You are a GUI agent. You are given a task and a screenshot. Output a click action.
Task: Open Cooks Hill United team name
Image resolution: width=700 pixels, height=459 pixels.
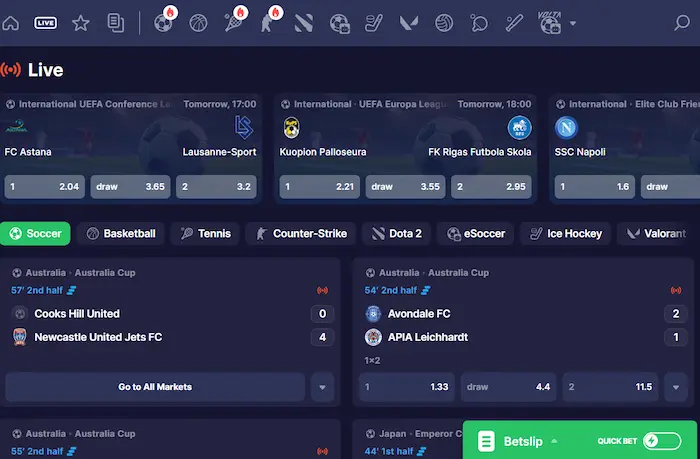[77, 314]
